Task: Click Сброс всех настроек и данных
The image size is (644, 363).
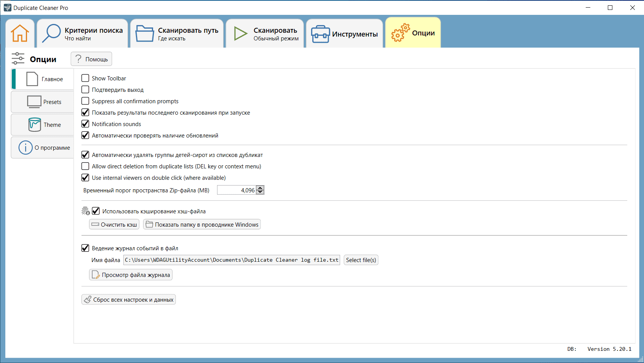Action: tap(128, 299)
